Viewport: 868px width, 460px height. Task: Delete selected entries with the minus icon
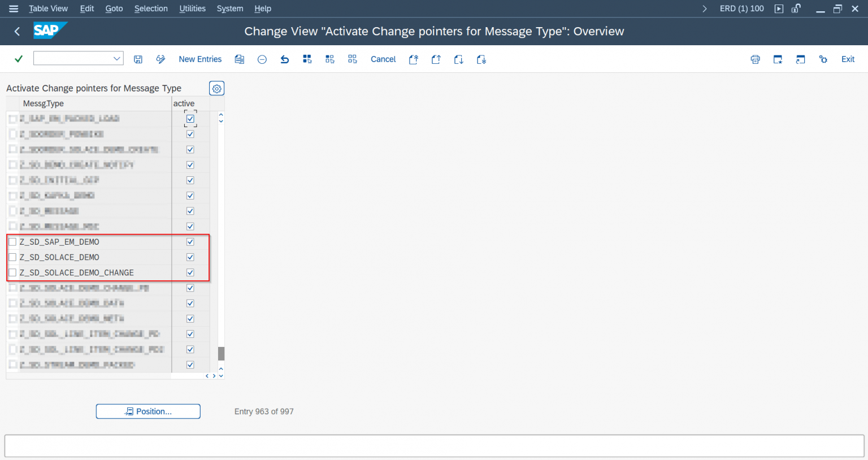[x=262, y=59]
